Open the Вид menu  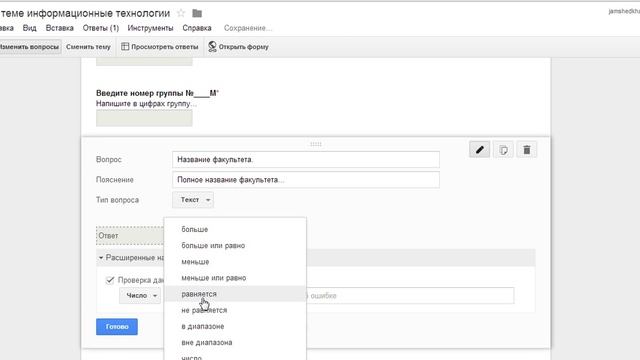tap(29, 28)
